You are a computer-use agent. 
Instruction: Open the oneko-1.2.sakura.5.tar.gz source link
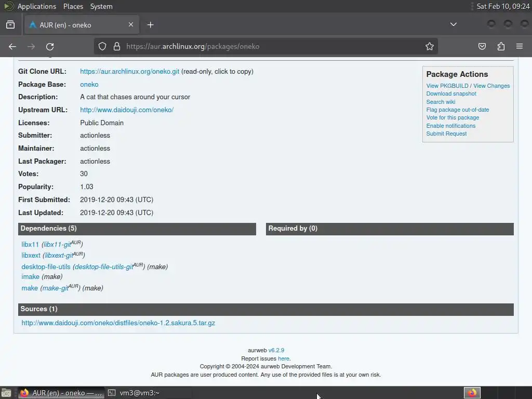tap(118, 323)
